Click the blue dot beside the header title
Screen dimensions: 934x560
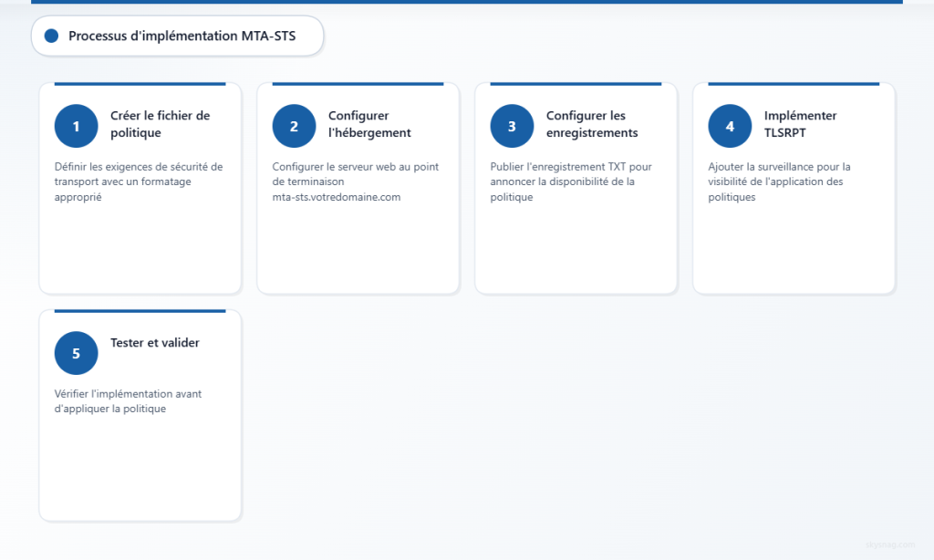52,36
